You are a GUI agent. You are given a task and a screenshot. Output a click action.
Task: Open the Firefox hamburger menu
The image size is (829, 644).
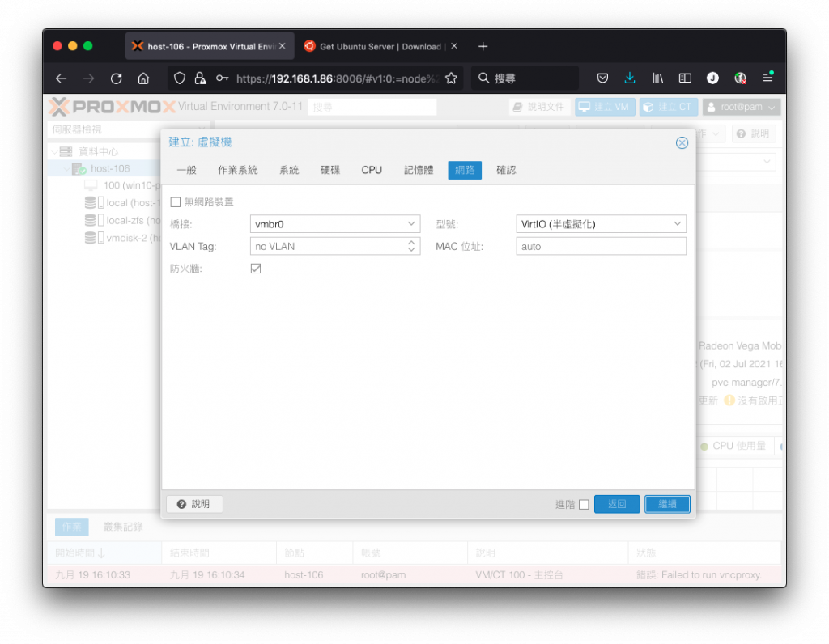[768, 78]
